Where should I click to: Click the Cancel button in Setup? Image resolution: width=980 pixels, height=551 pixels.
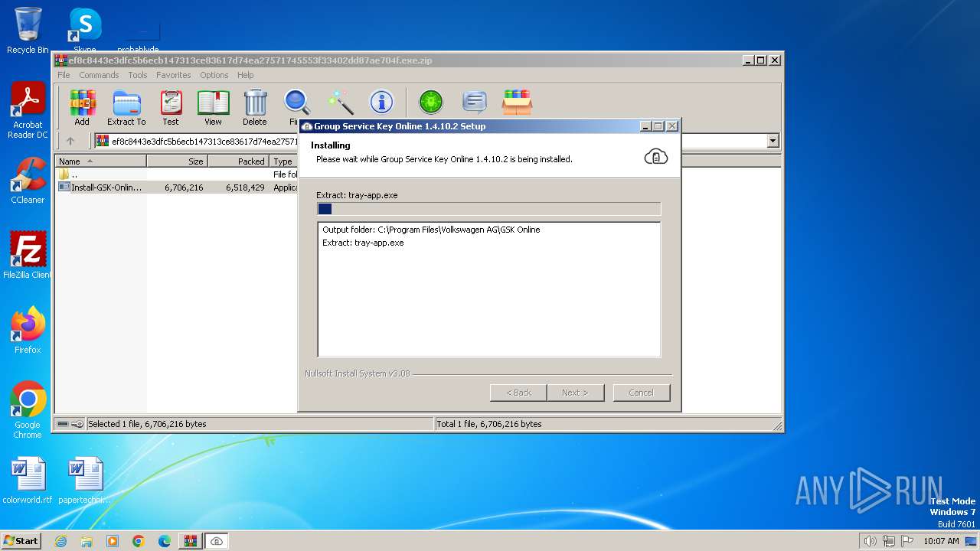tap(641, 393)
